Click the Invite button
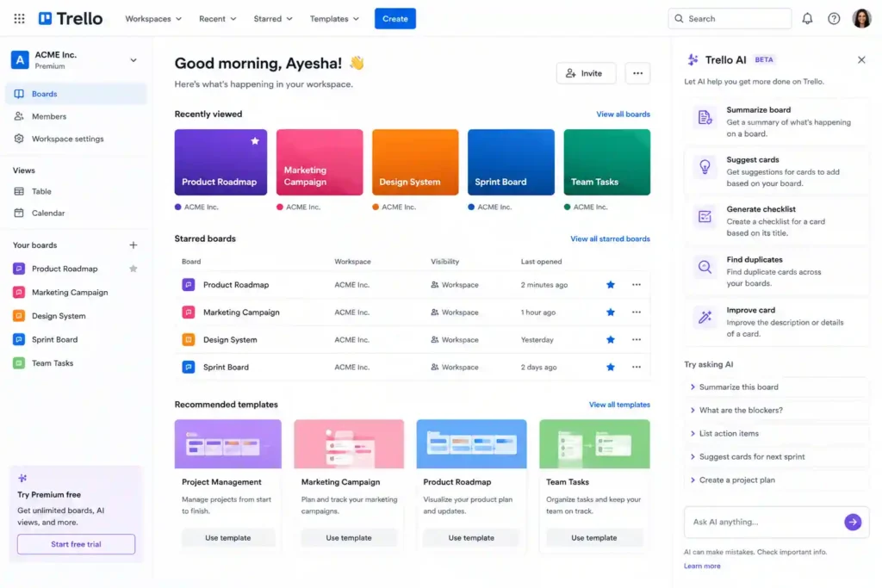Viewport: 882px width, 588px height. [x=586, y=73]
